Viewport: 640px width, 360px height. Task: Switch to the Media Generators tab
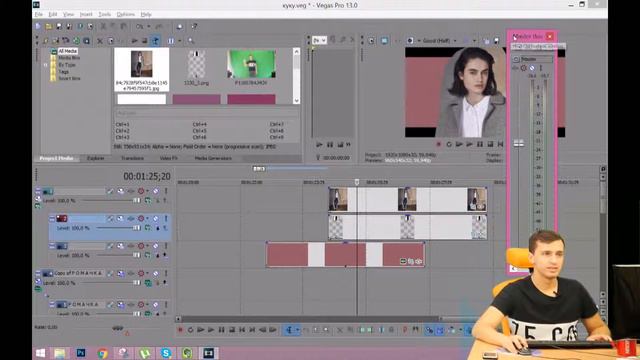[x=213, y=158]
